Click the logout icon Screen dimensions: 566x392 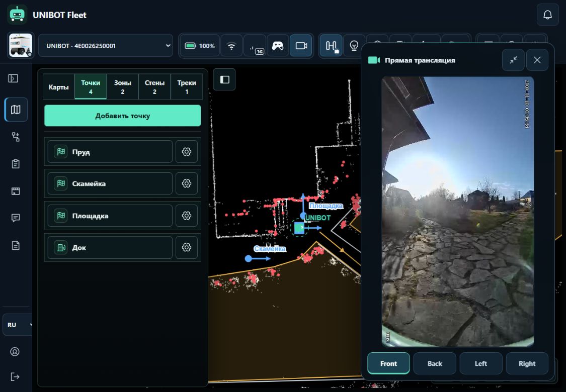pyautogui.click(x=15, y=377)
